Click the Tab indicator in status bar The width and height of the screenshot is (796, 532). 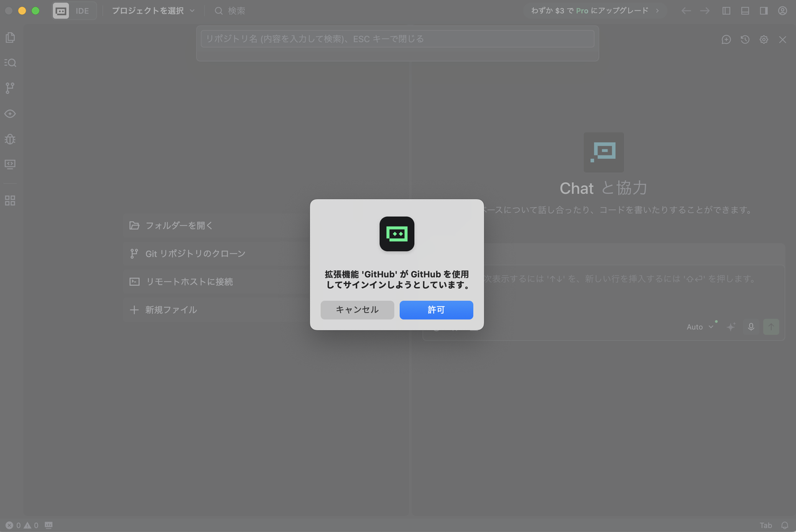(x=766, y=525)
